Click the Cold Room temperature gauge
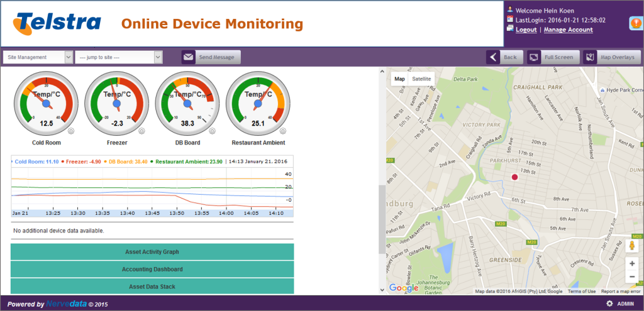 [46, 104]
